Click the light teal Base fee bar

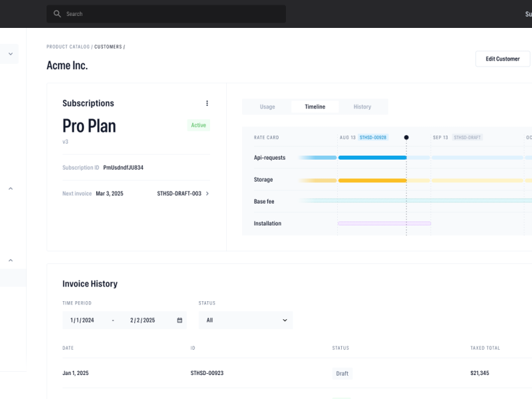[x=415, y=201]
